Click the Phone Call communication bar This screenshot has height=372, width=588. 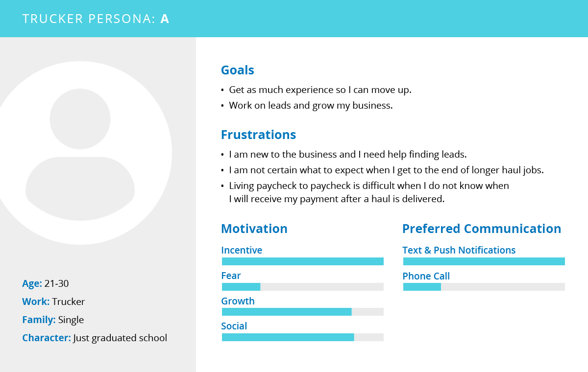pos(484,287)
